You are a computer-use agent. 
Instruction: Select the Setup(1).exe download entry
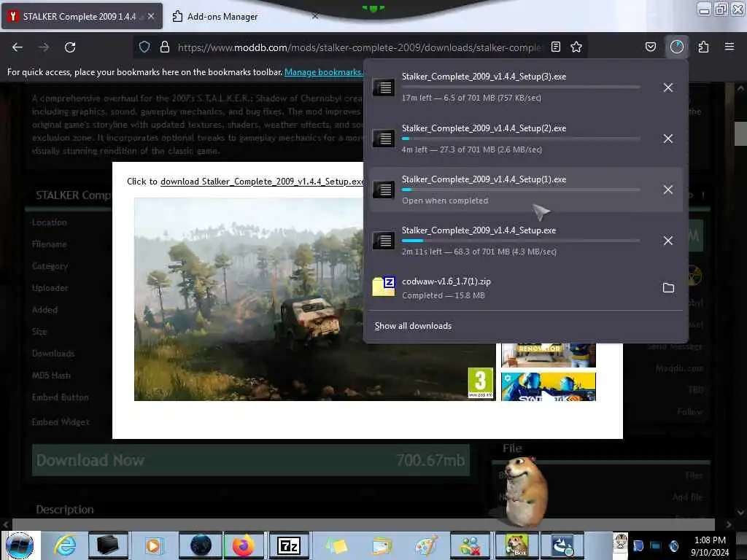[526, 190]
